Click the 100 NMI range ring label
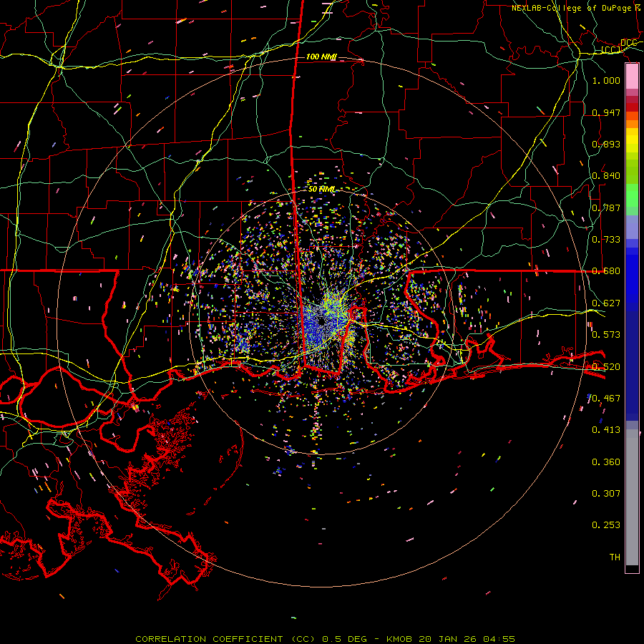The image size is (644, 644). [x=321, y=57]
